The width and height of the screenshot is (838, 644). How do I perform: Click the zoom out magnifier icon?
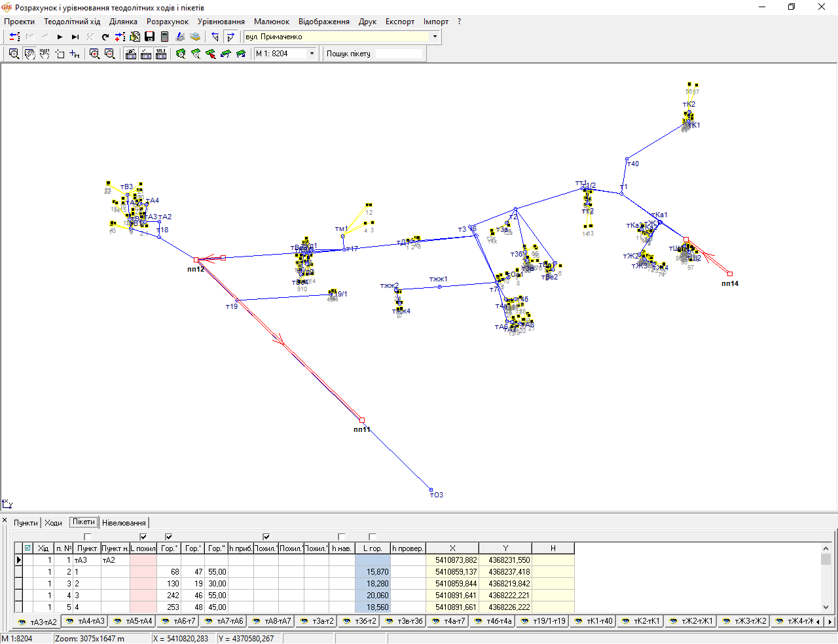coord(109,54)
